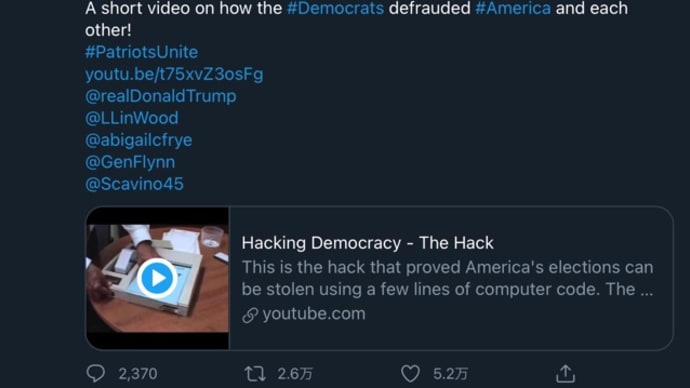The height and width of the screenshot is (388, 690).
Task: Click the video thumbnail of voting machine
Action: pos(158,278)
